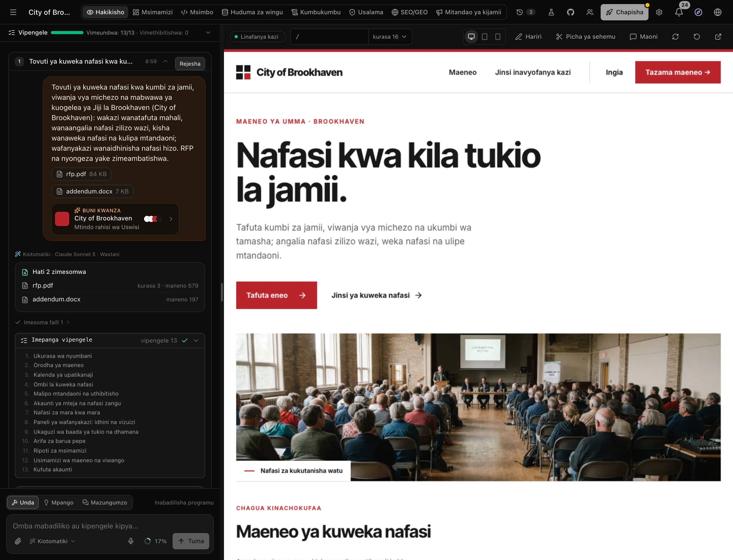Image resolution: width=733 pixels, height=560 pixels.
Task: Open the lab flask icon
Action: 551,12
